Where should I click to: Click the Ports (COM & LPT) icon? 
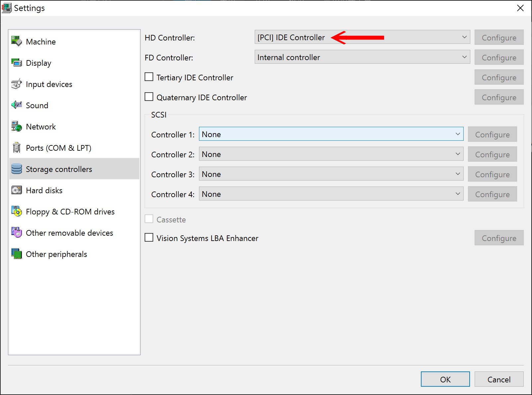[x=16, y=148]
